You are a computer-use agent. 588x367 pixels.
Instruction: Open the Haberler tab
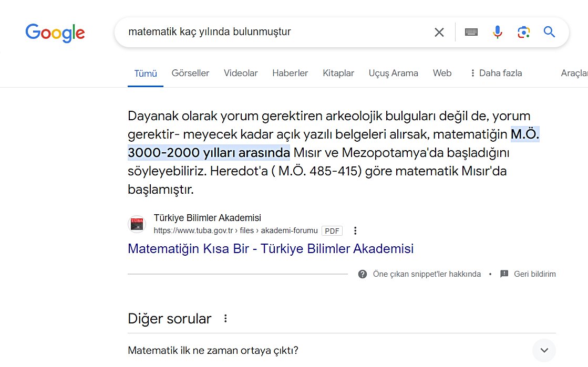[290, 73]
